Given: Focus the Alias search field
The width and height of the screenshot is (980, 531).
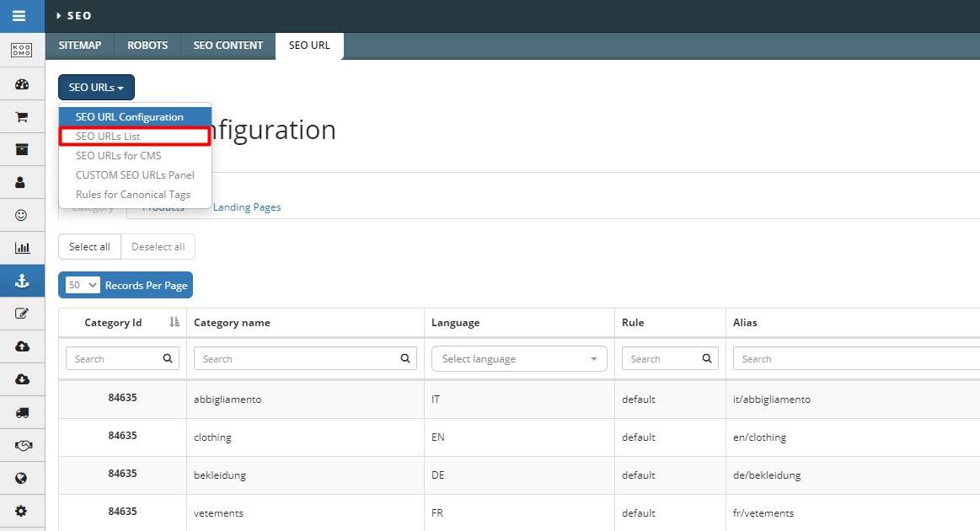Looking at the screenshot, I should (856, 358).
